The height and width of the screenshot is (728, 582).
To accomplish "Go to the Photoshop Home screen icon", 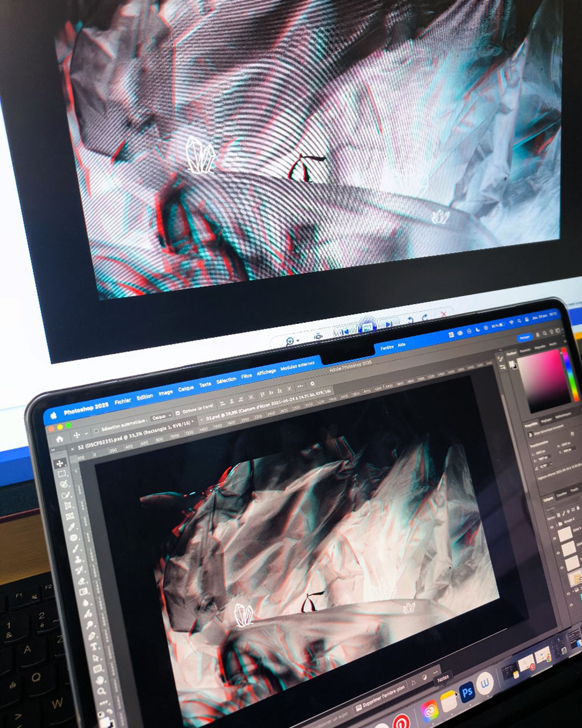I will [x=60, y=439].
